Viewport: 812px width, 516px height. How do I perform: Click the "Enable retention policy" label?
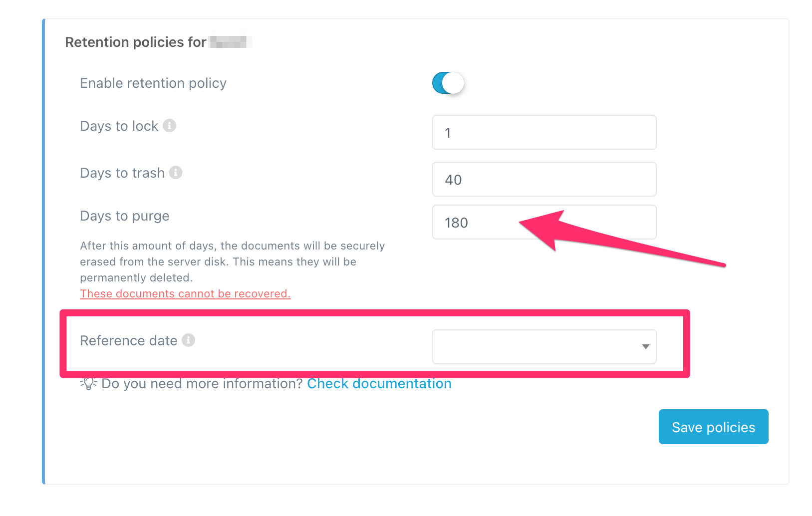[153, 83]
